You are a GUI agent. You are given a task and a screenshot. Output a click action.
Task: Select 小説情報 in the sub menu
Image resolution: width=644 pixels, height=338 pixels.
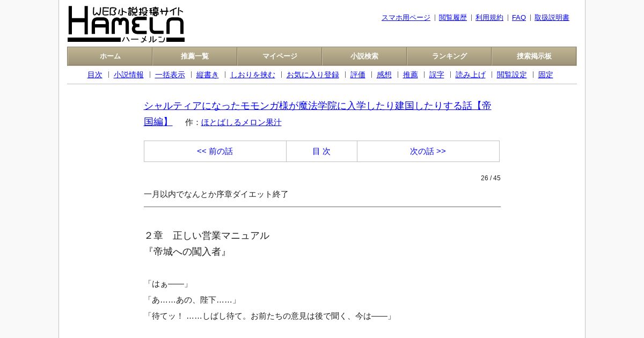[129, 75]
